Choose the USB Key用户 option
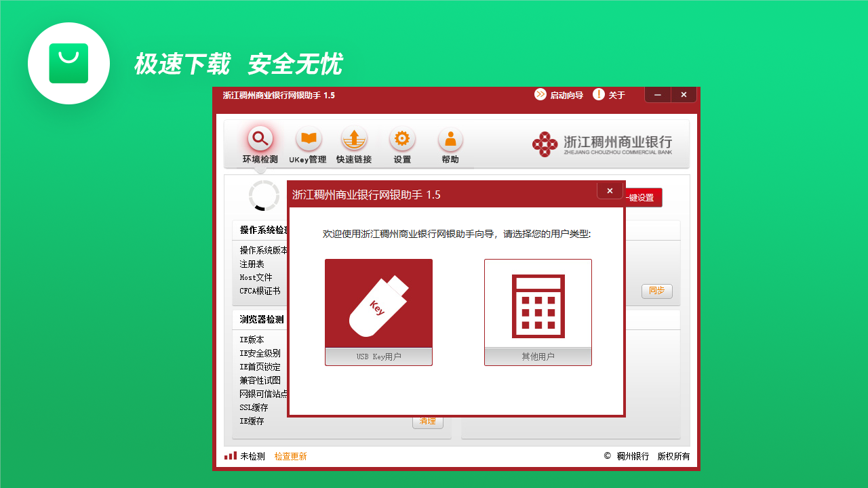The width and height of the screenshot is (868, 488). [378, 312]
